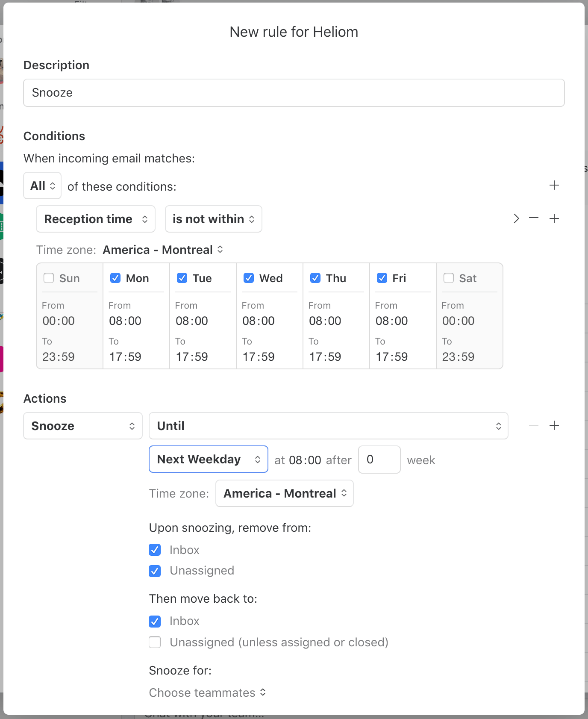
Task: Expand the 'is not within' operator dropdown
Action: tap(213, 219)
